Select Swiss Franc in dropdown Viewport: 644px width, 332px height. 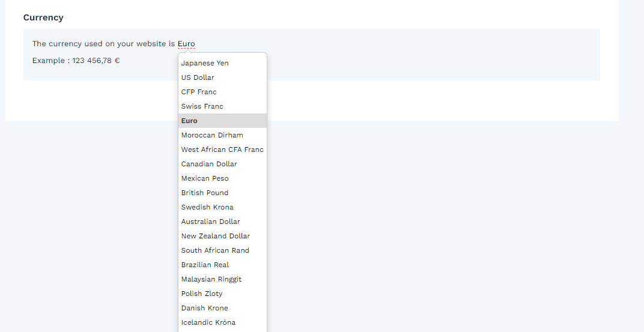pyautogui.click(x=222, y=106)
